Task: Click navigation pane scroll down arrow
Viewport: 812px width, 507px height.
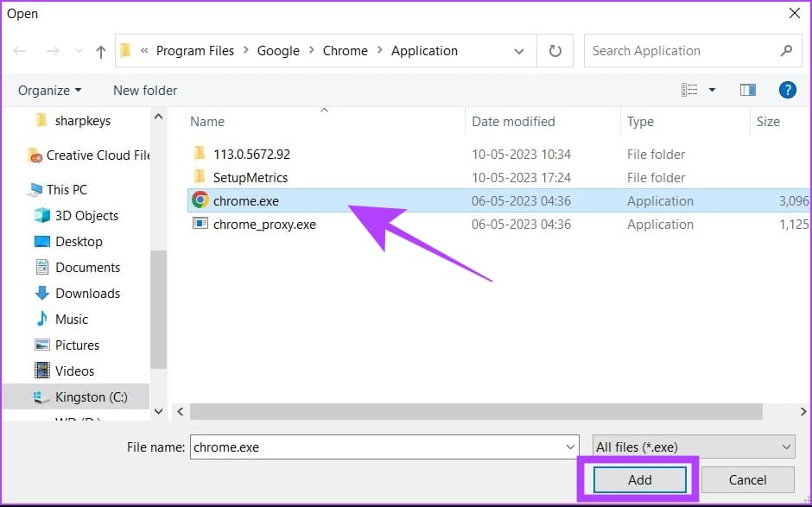Action: [x=158, y=412]
